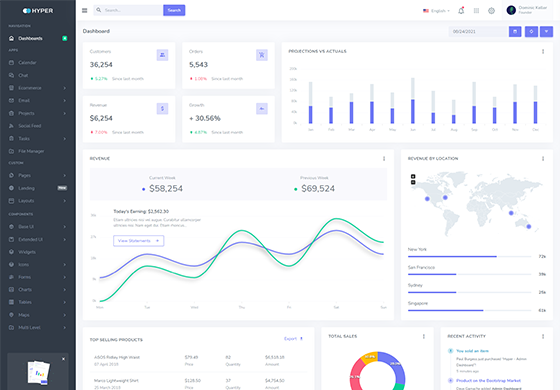
Task: Expand the Tables sidebar menu
Action: (38, 302)
